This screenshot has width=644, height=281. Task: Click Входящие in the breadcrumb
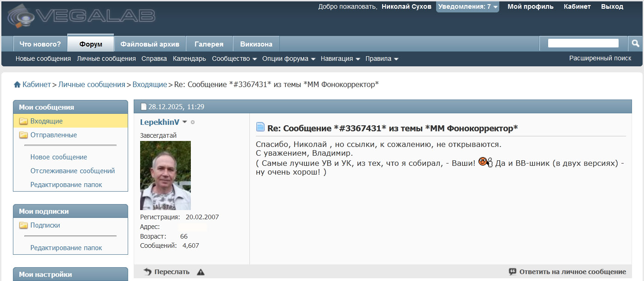pyautogui.click(x=150, y=85)
